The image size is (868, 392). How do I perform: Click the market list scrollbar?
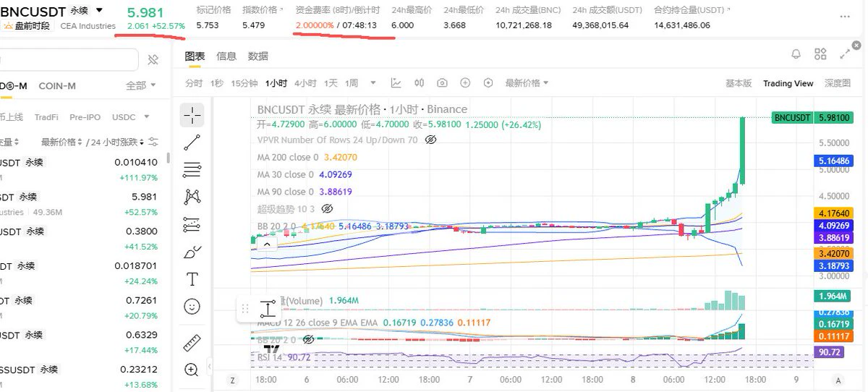click(x=168, y=159)
